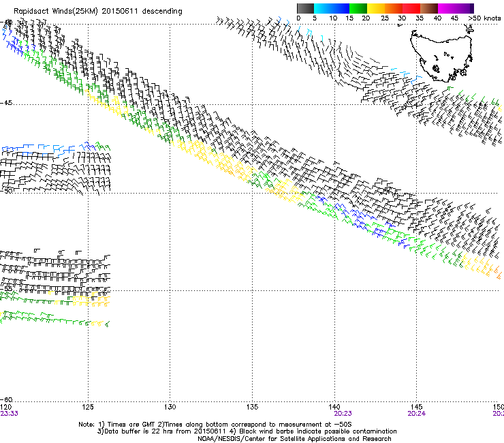Click the '130' longitude axis label
The height and width of the screenshot is (443, 504).
pos(170,408)
